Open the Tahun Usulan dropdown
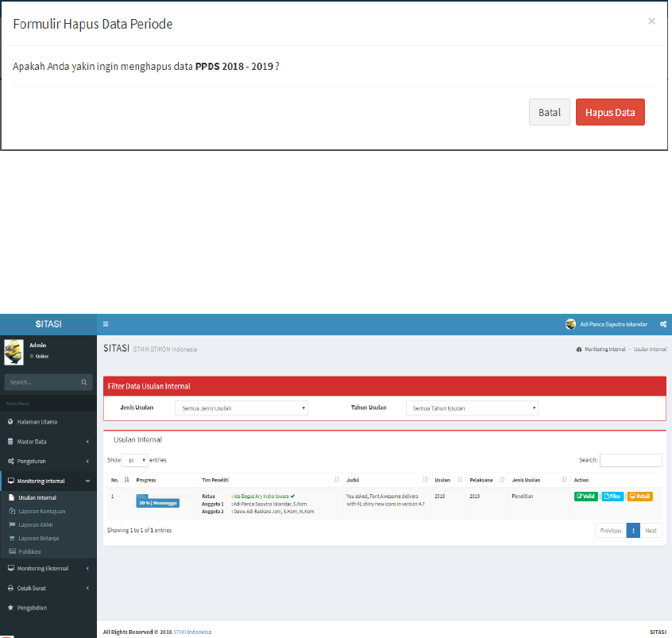672x638 pixels. coord(472,408)
